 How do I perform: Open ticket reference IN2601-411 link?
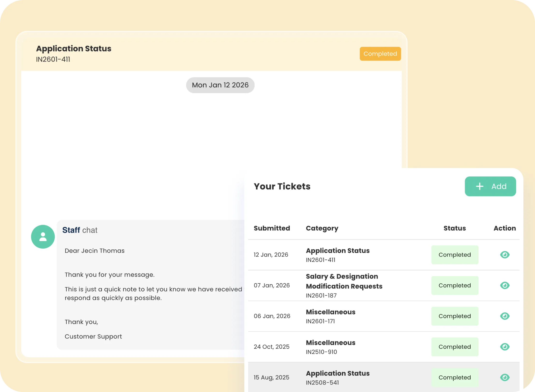click(53, 59)
